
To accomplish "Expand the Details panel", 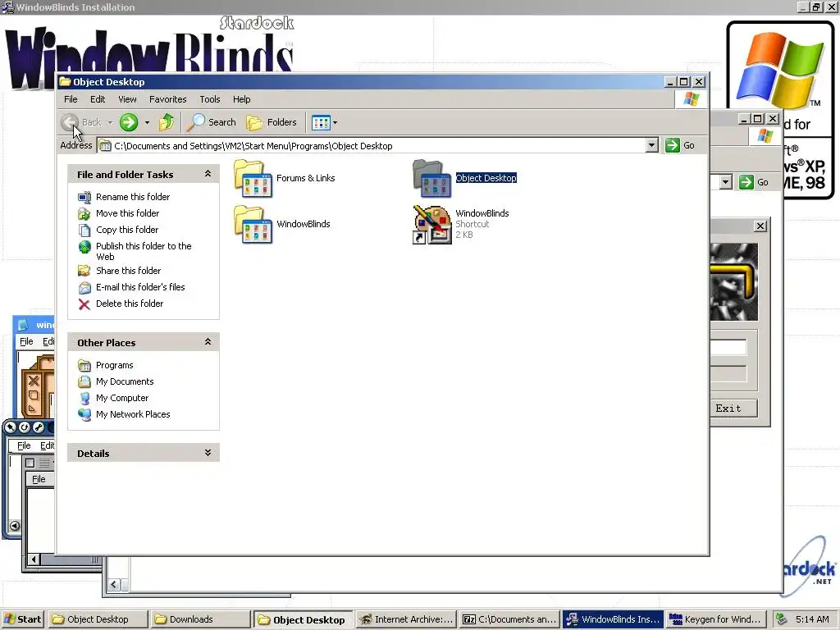I will [x=208, y=453].
